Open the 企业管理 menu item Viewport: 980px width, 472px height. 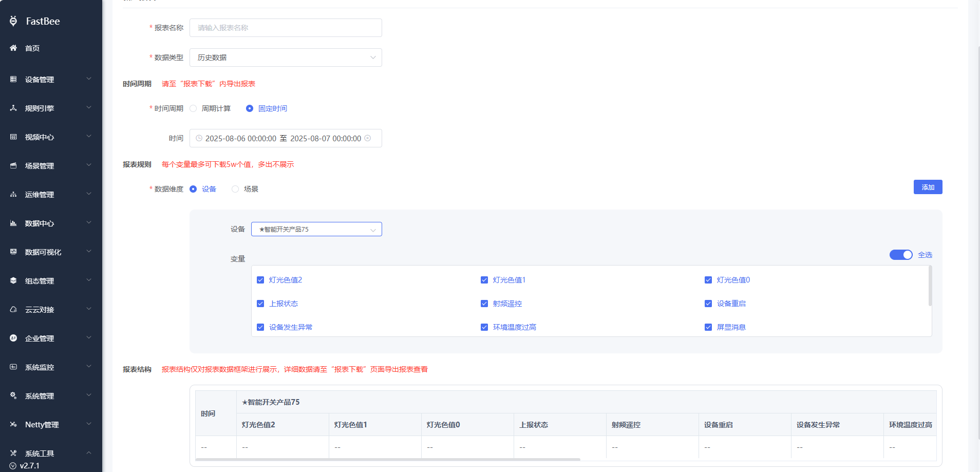click(x=51, y=338)
